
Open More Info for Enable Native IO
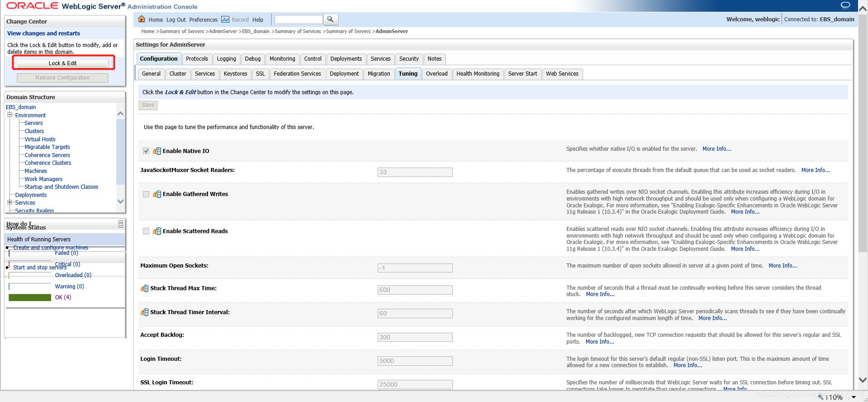click(716, 149)
